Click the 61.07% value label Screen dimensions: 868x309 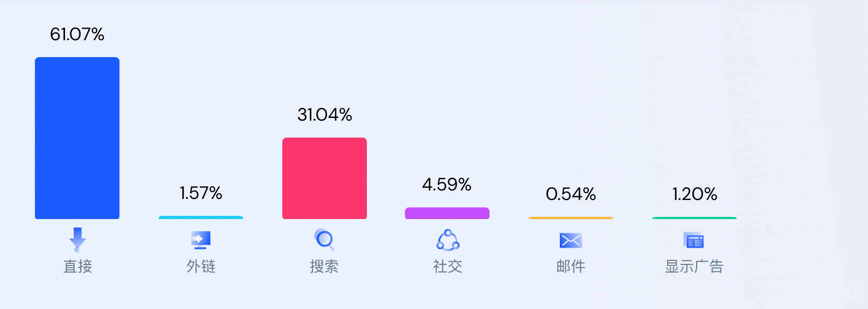coord(77,34)
